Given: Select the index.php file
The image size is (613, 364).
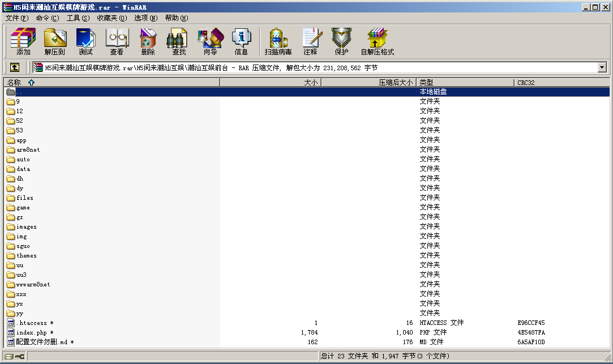Looking at the screenshot, I should coord(32,333).
